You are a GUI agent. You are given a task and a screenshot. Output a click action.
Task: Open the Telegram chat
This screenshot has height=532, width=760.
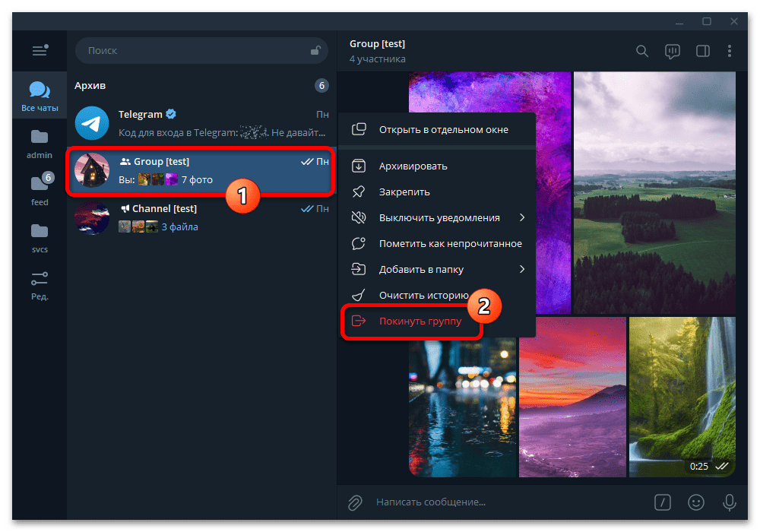[x=201, y=122]
